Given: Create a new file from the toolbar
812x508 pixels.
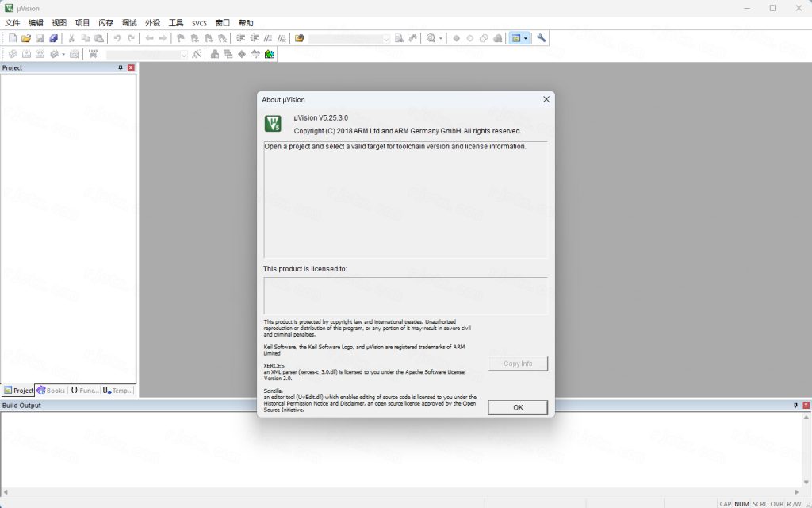Looking at the screenshot, I should click(x=13, y=38).
